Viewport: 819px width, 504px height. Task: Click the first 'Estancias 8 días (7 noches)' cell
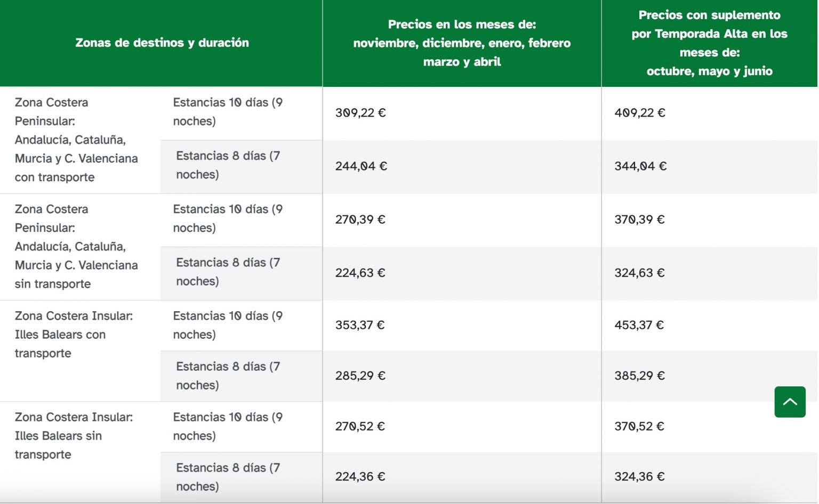point(228,165)
